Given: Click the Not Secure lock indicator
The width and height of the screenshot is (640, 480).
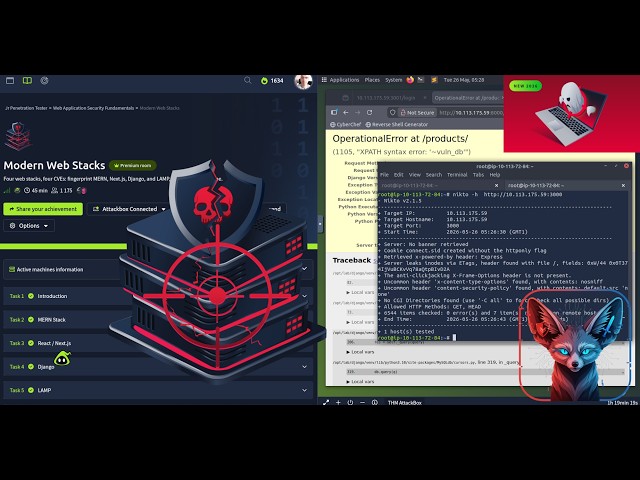Looking at the screenshot, I should (417, 112).
